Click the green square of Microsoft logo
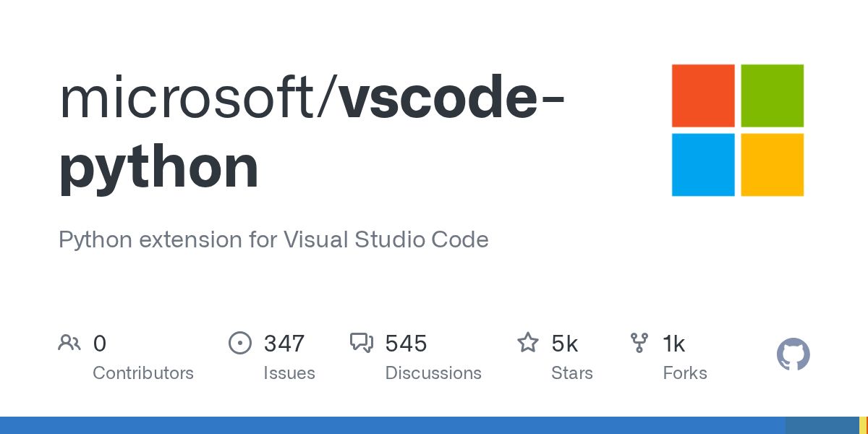 772,95
